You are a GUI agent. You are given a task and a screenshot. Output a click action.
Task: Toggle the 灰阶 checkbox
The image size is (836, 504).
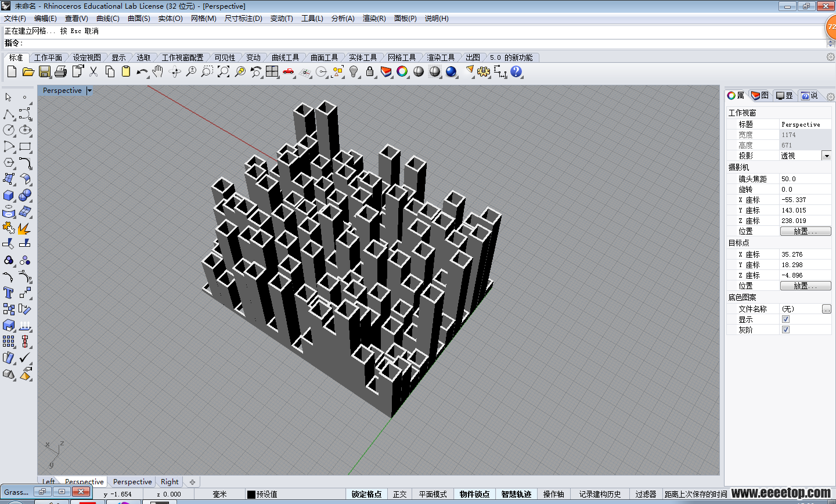pyautogui.click(x=786, y=330)
